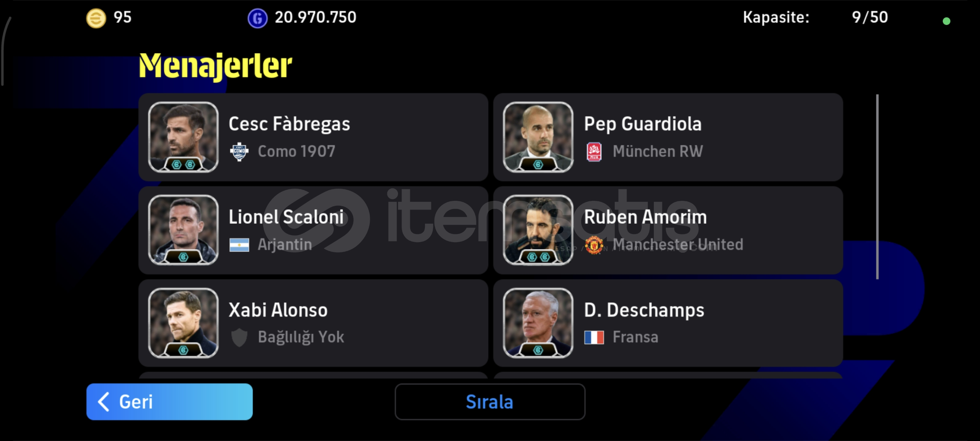This screenshot has width=980, height=441.
Task: Tap the France flag icon
Action: 594,337
